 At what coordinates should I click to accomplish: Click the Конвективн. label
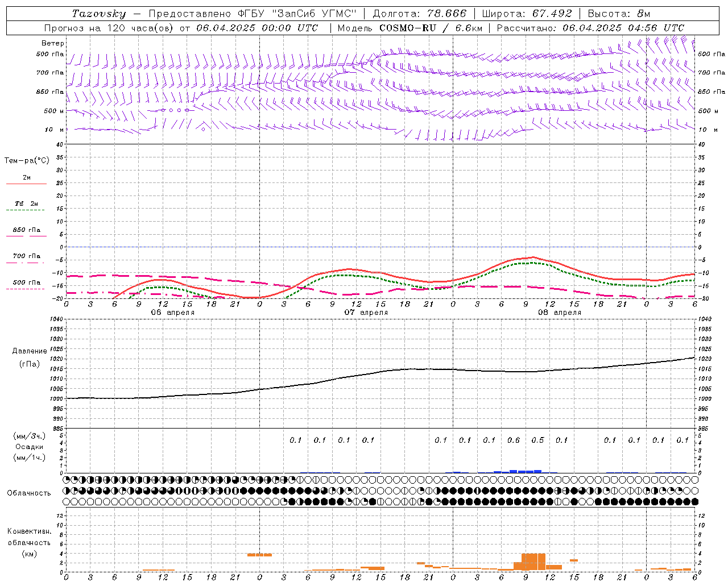pos(29,531)
